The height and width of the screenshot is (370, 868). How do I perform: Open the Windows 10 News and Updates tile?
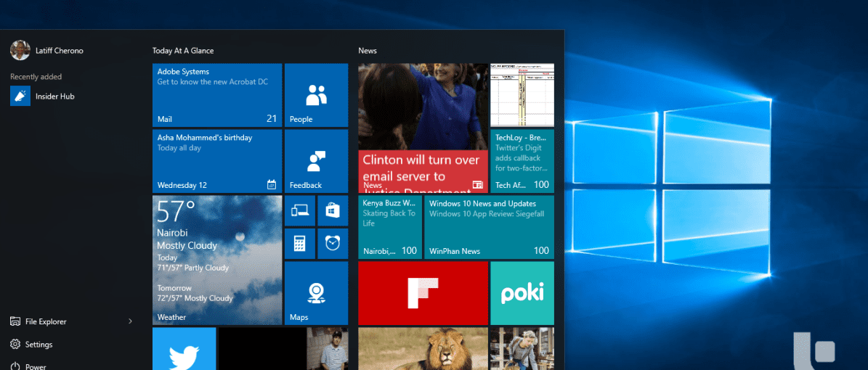[x=489, y=227]
